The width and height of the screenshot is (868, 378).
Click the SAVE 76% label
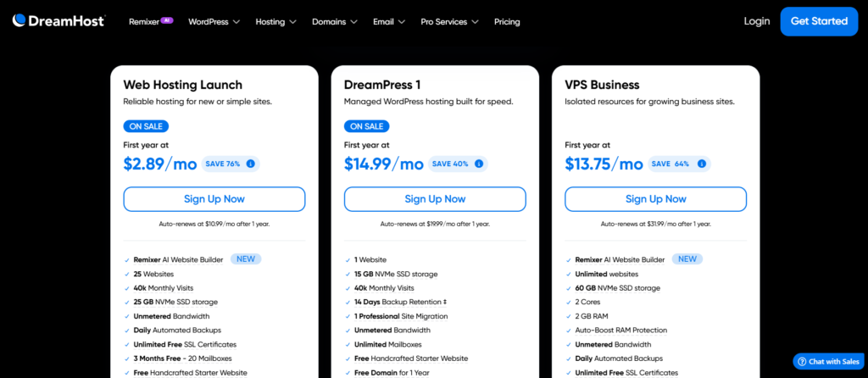(x=223, y=164)
